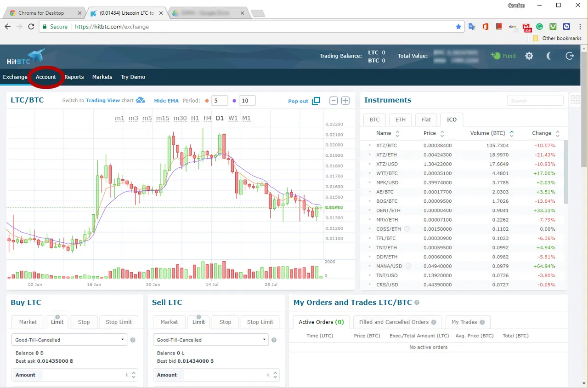Open the Markets menu

coord(102,77)
